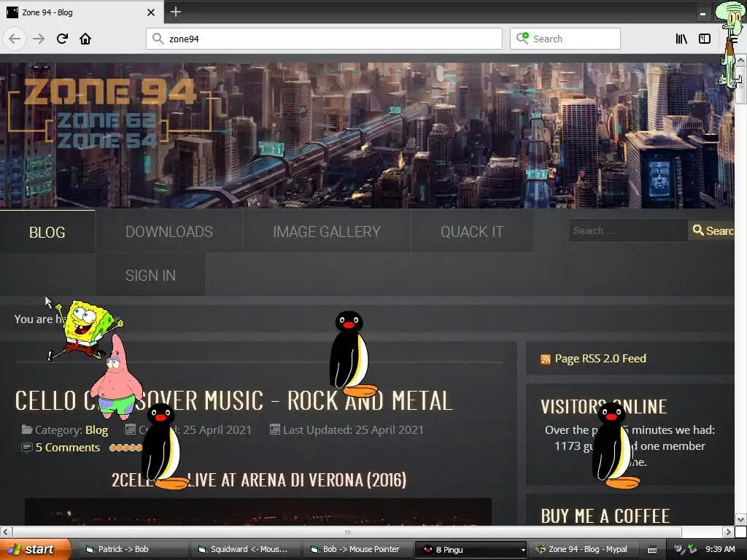Screen dimensions: 747x560
Task: Click the search engine icon in Search box
Action: click(522, 38)
